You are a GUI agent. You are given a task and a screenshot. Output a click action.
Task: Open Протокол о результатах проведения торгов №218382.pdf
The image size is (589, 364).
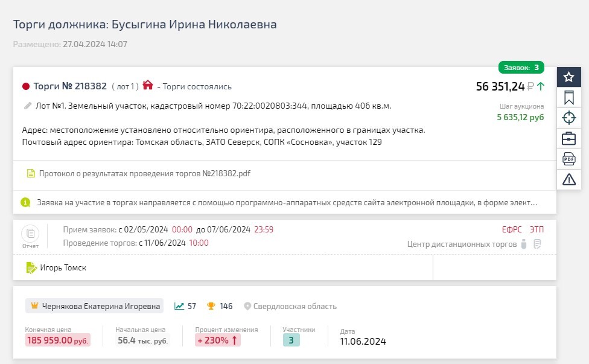145,173
